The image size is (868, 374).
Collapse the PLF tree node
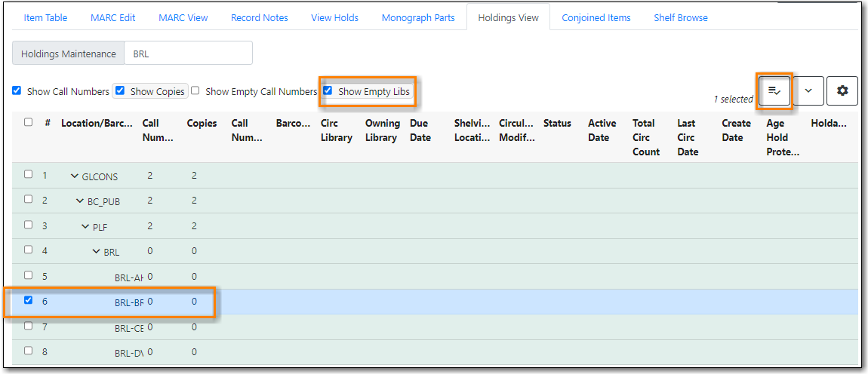tap(85, 227)
